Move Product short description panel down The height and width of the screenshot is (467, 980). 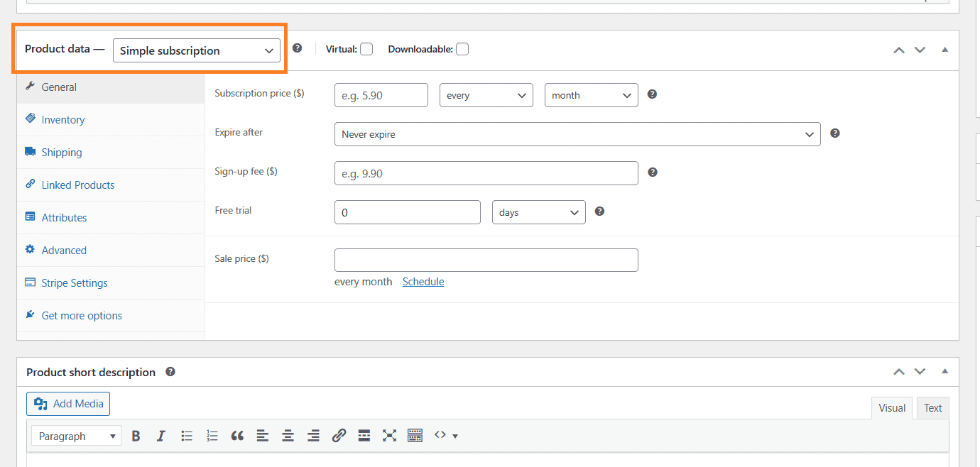click(x=920, y=371)
